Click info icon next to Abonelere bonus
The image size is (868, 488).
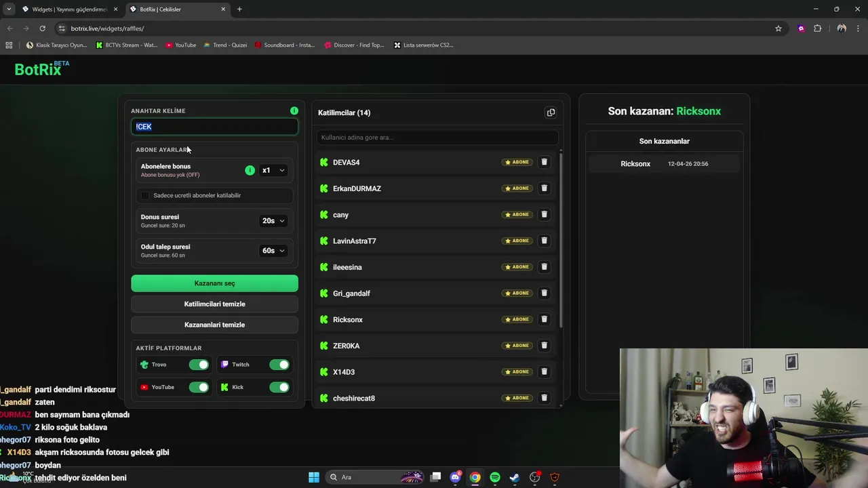(250, 170)
